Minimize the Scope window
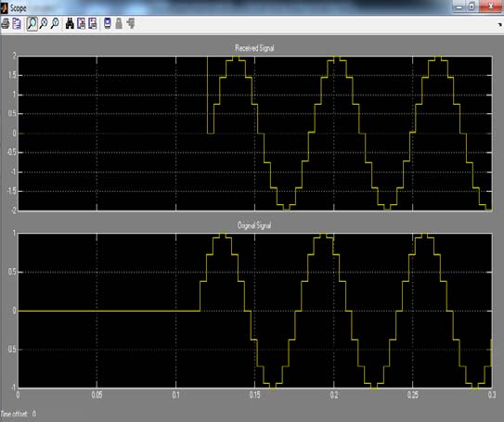This screenshot has height=422, width=504. [x=459, y=6]
